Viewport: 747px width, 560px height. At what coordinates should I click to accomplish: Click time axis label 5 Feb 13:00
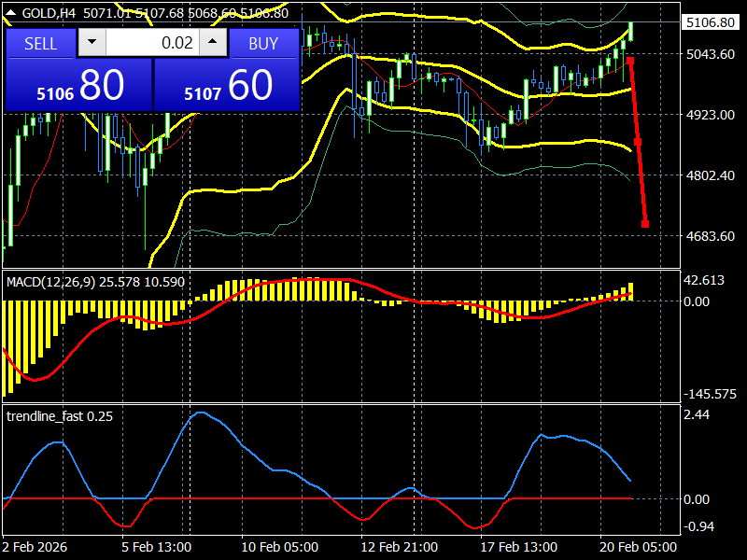[x=156, y=547]
